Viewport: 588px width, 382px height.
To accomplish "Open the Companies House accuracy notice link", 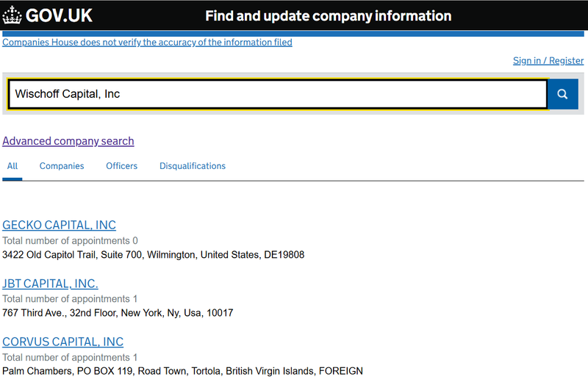I will tap(147, 43).
